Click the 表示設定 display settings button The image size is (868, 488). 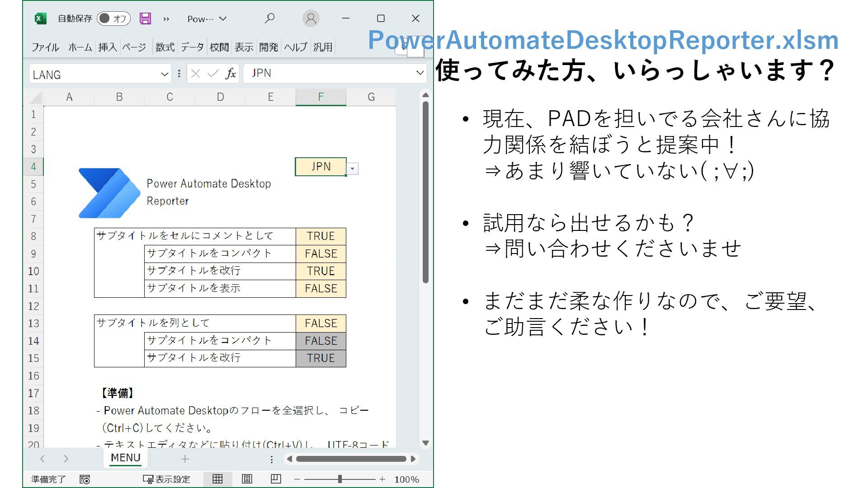coord(167,479)
